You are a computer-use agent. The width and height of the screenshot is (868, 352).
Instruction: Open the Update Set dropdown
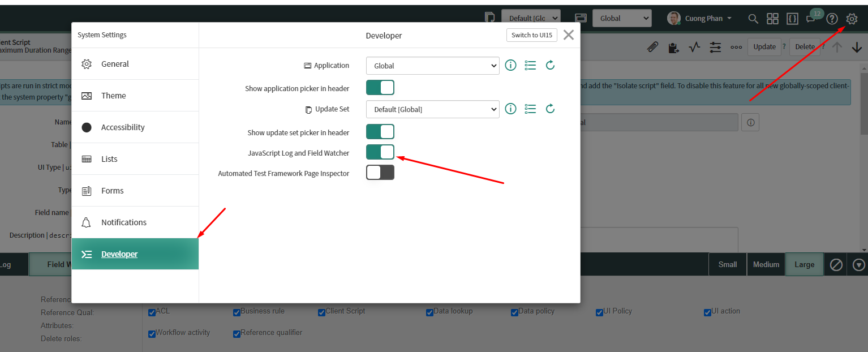click(432, 109)
